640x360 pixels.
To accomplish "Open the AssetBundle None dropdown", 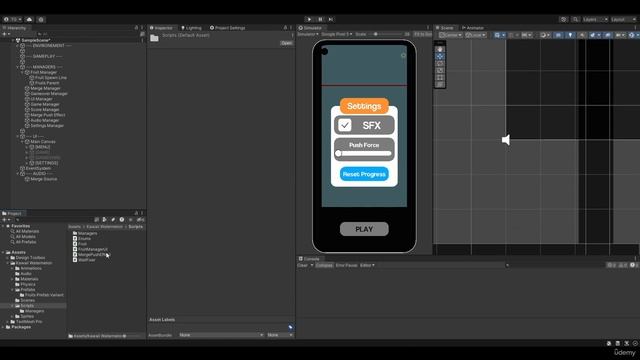I will coord(221,335).
